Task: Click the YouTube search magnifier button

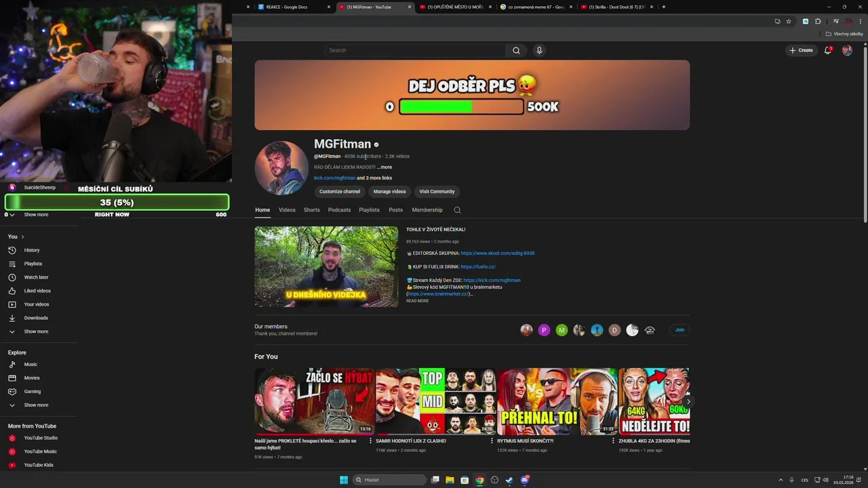Action: pyautogui.click(x=516, y=50)
